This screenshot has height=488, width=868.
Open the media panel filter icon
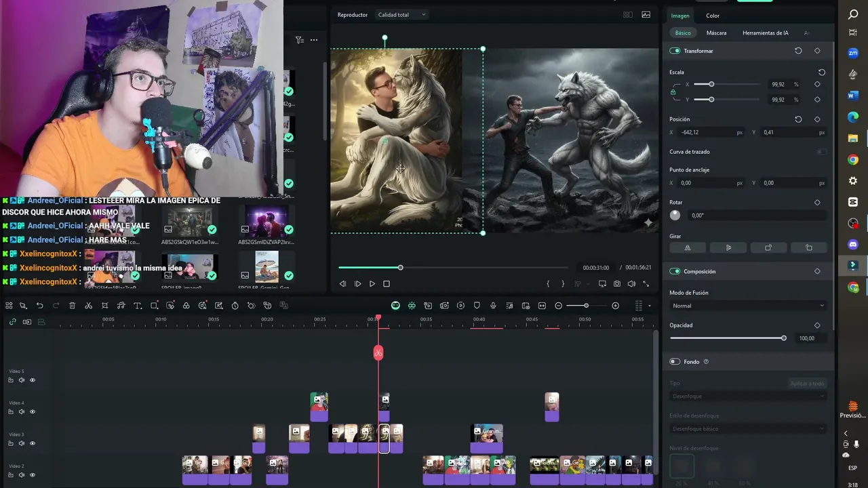point(299,40)
